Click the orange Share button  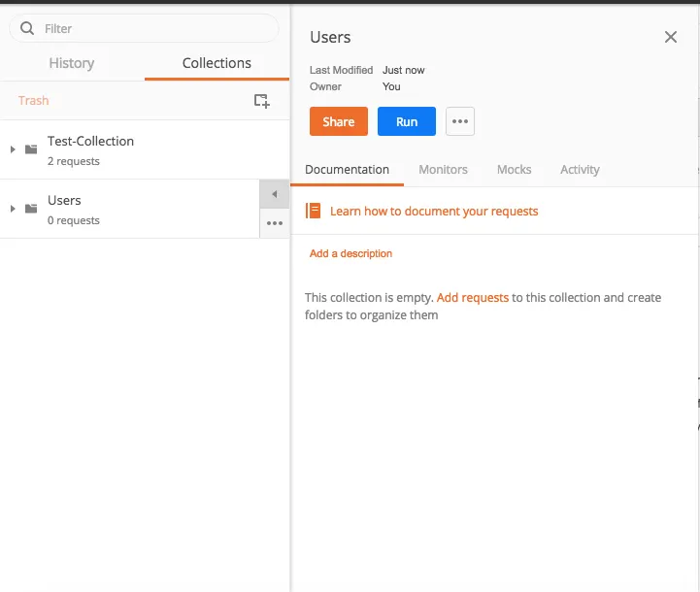[x=339, y=121]
